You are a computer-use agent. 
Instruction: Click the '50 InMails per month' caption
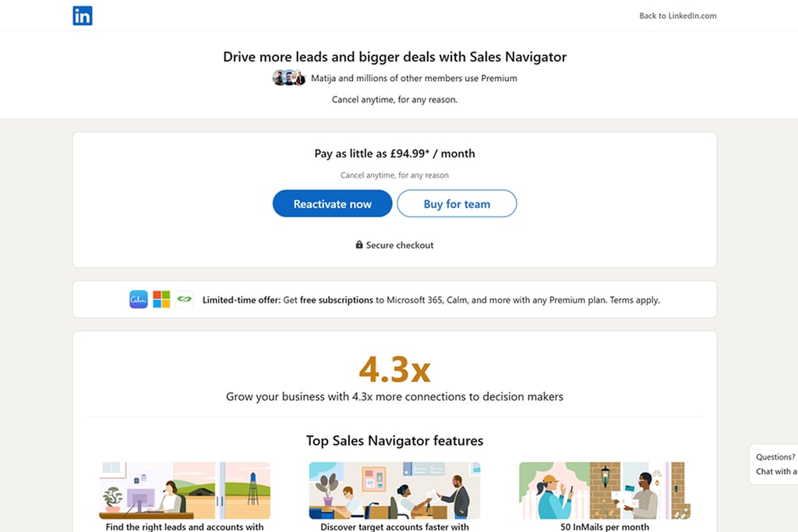coord(605,527)
